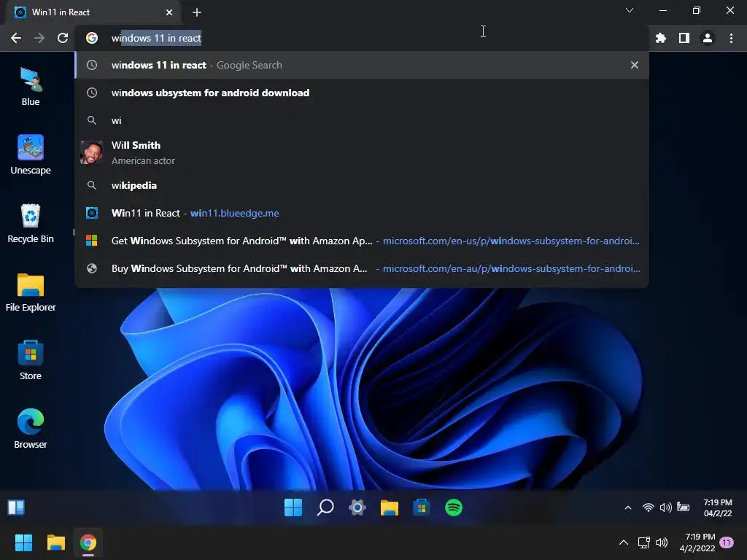Open the Chrome three-dot menu
747x560 pixels.
pos(731,38)
